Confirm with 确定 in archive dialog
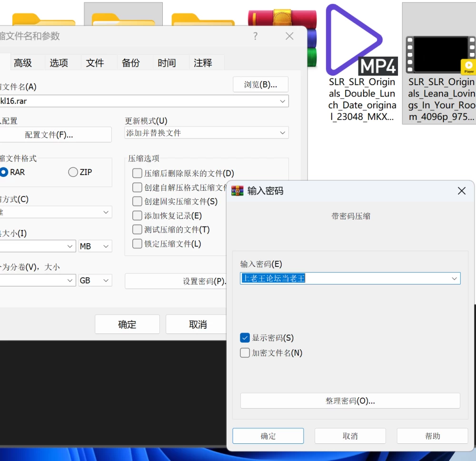The width and height of the screenshot is (476, 461). pyautogui.click(x=127, y=324)
